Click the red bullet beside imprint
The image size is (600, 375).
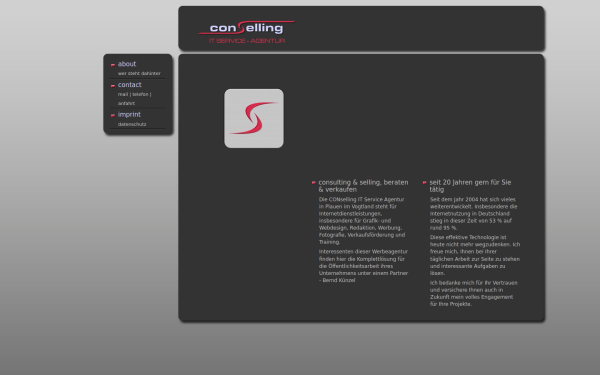[113, 115]
